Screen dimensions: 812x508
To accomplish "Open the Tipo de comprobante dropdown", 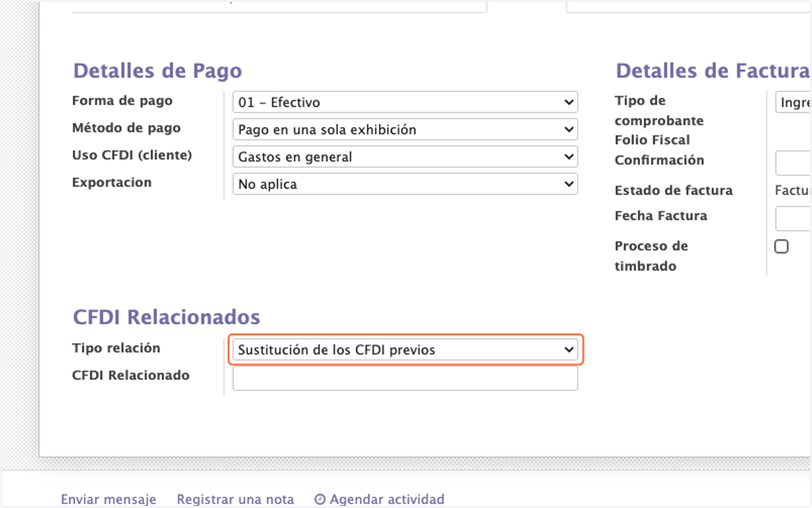I will pyautogui.click(x=794, y=102).
